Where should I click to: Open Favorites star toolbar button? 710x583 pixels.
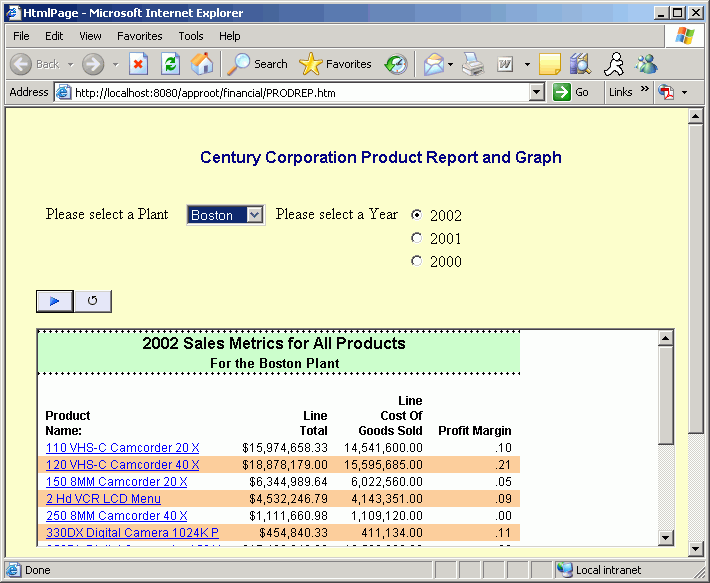[335, 64]
